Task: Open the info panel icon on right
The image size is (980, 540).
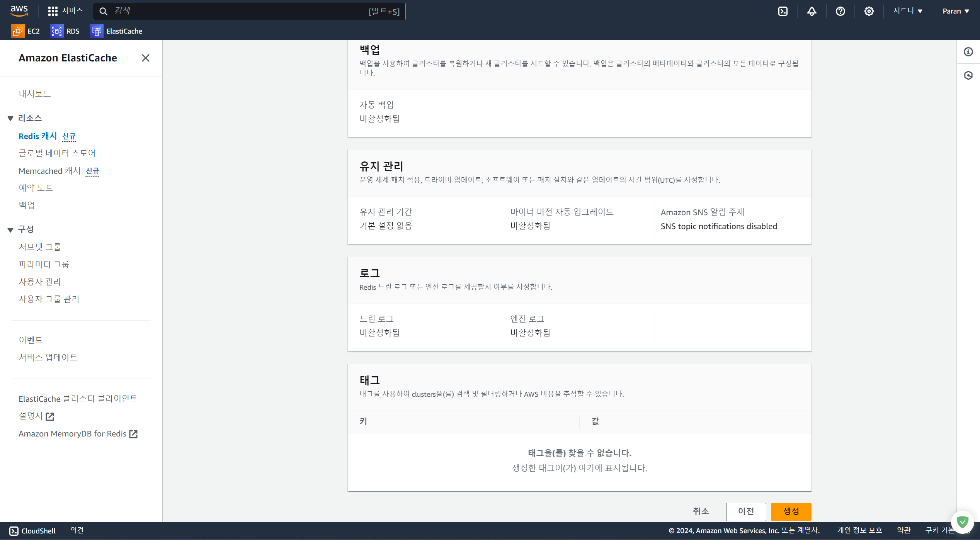Action: coord(968,52)
